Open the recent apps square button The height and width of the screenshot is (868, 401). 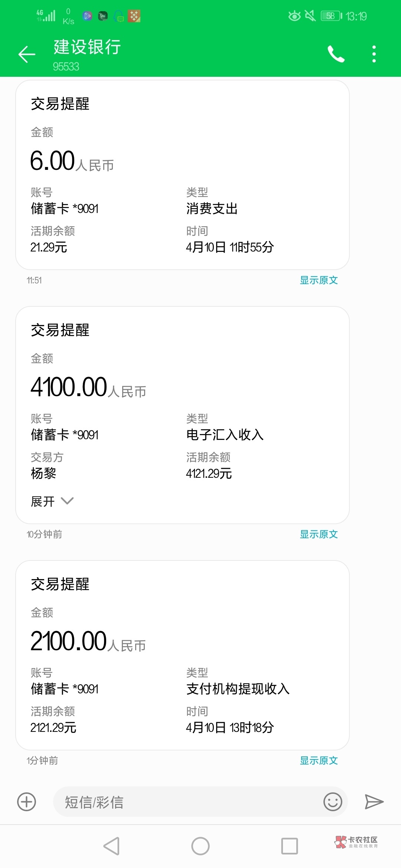[x=289, y=846]
